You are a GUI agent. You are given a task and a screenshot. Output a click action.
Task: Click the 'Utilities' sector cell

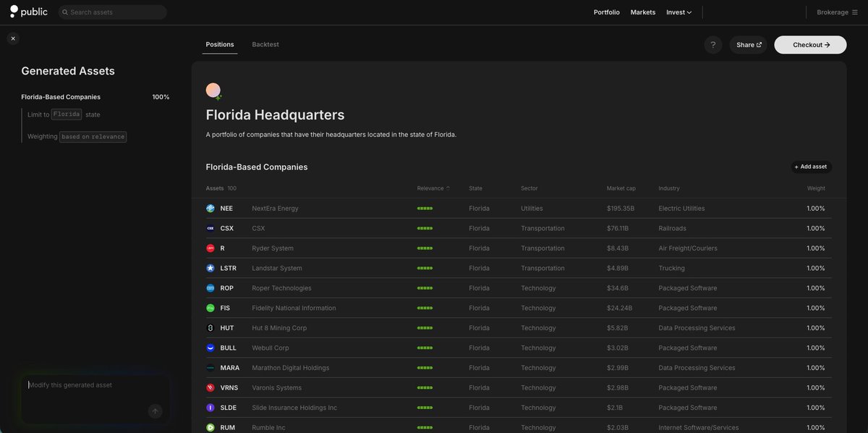532,209
